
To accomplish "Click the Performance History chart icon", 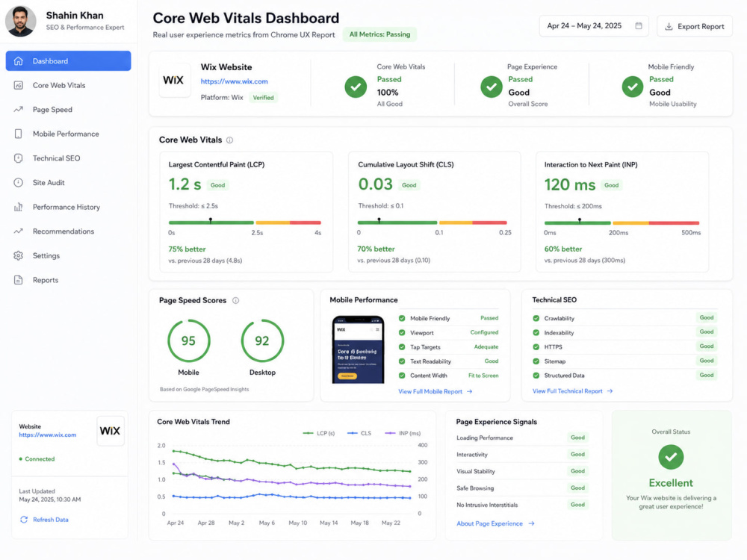I will coord(18,207).
